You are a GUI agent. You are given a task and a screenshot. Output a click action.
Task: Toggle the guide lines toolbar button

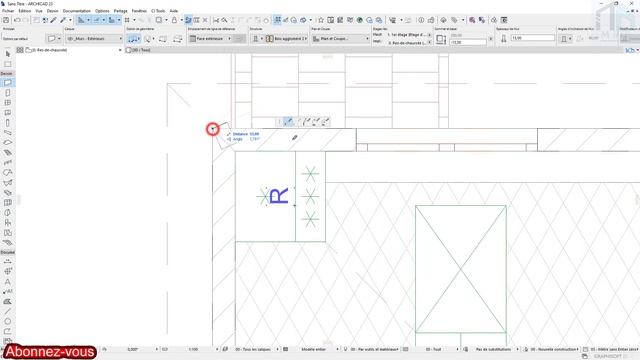[x=81, y=20]
